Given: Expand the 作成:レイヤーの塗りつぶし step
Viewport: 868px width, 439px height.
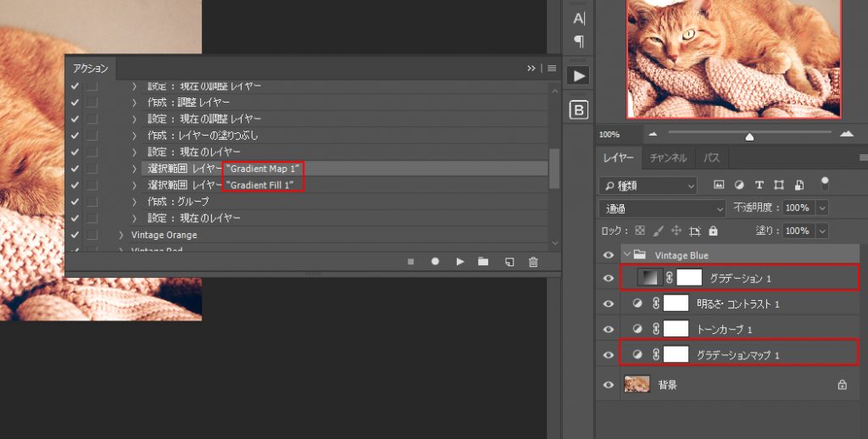Looking at the screenshot, I should 134,135.
